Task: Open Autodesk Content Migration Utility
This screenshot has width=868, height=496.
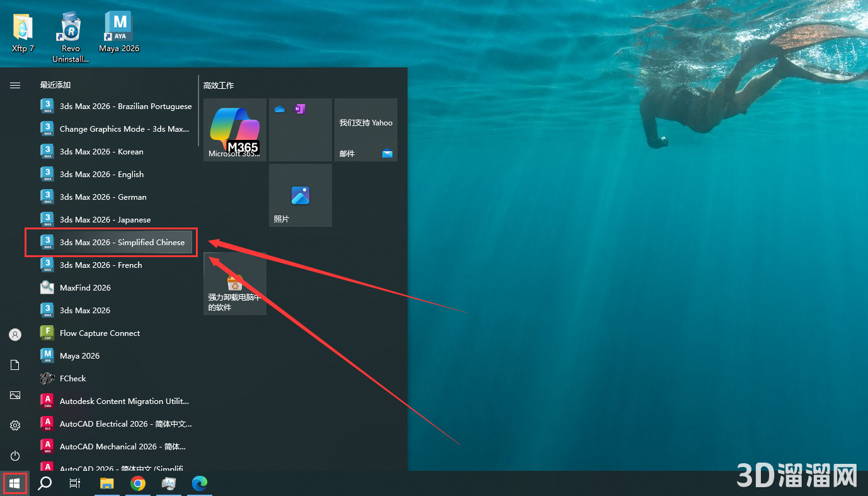Action: tap(115, 401)
